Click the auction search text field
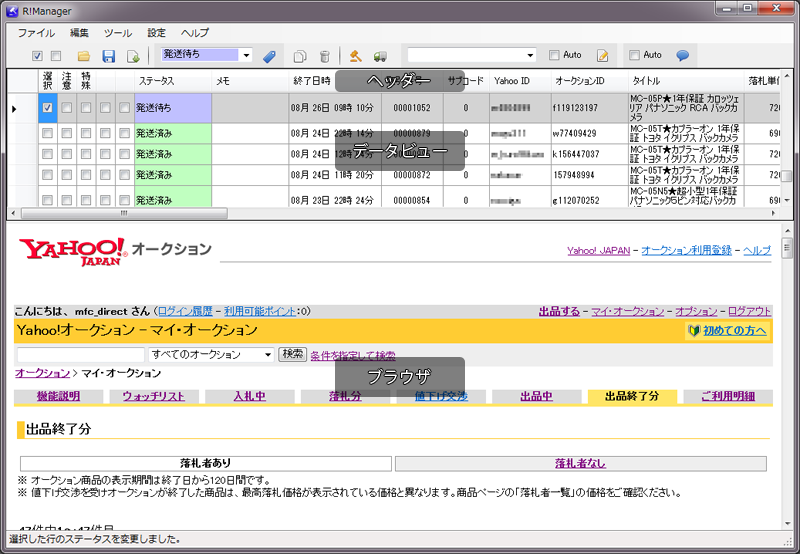Screen dimensions: 800x554 point(81,355)
